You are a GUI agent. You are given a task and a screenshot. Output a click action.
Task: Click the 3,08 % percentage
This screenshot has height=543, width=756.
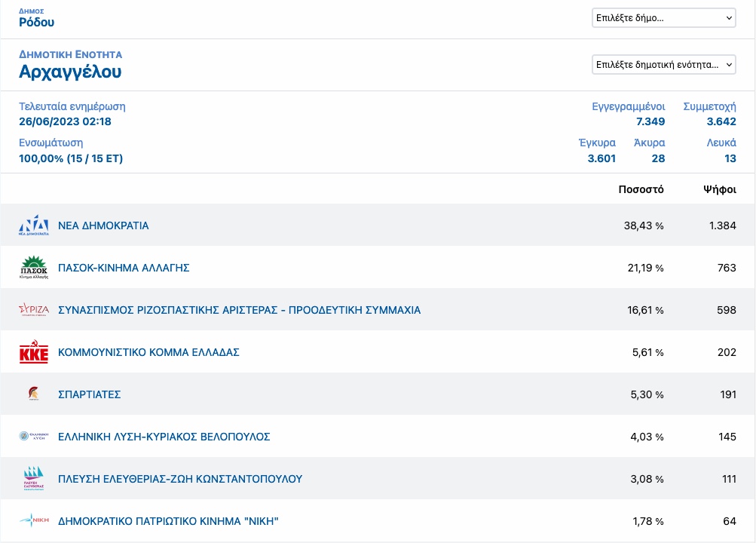click(647, 479)
